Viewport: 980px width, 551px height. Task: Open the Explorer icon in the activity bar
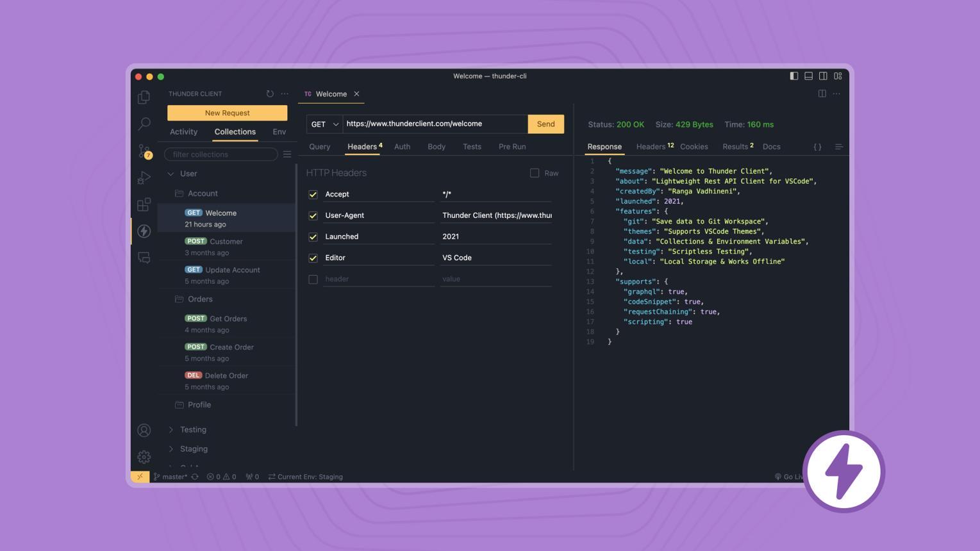pos(144,97)
